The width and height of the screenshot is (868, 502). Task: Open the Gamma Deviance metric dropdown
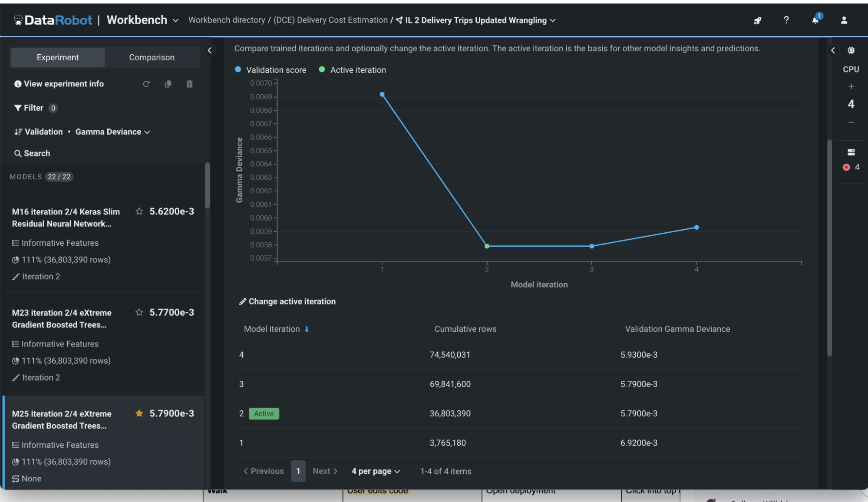pyautogui.click(x=112, y=132)
